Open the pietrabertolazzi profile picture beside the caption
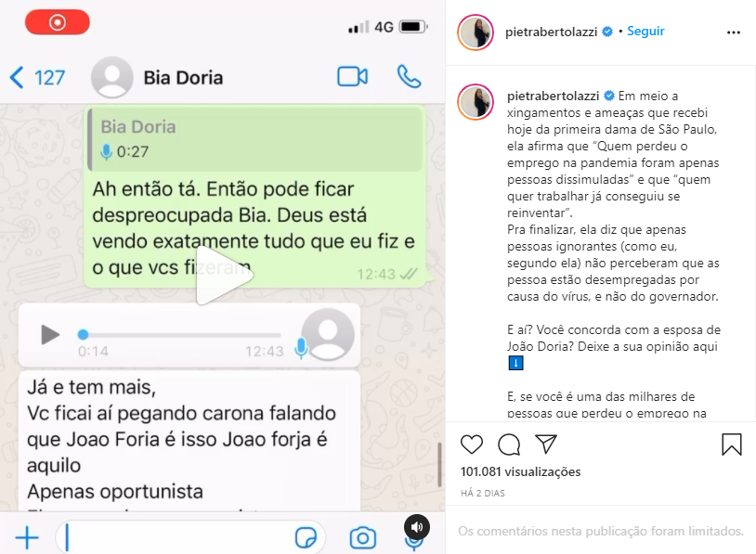756x554 pixels. [x=476, y=102]
